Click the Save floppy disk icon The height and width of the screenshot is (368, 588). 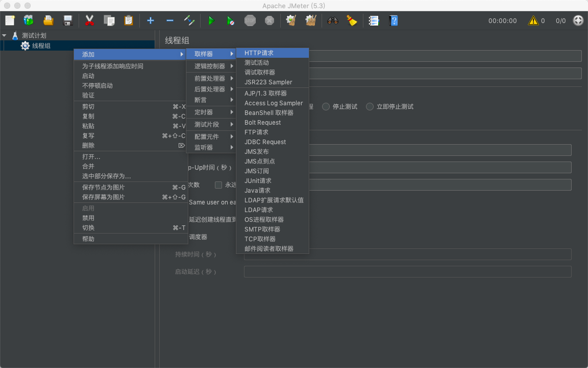tap(67, 20)
